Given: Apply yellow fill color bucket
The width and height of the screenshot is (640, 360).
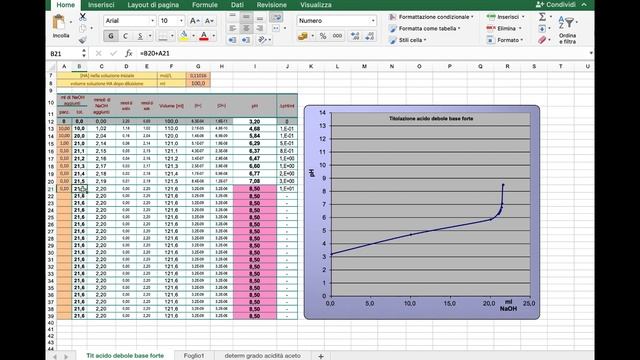Looking at the screenshot, I should [184, 36].
